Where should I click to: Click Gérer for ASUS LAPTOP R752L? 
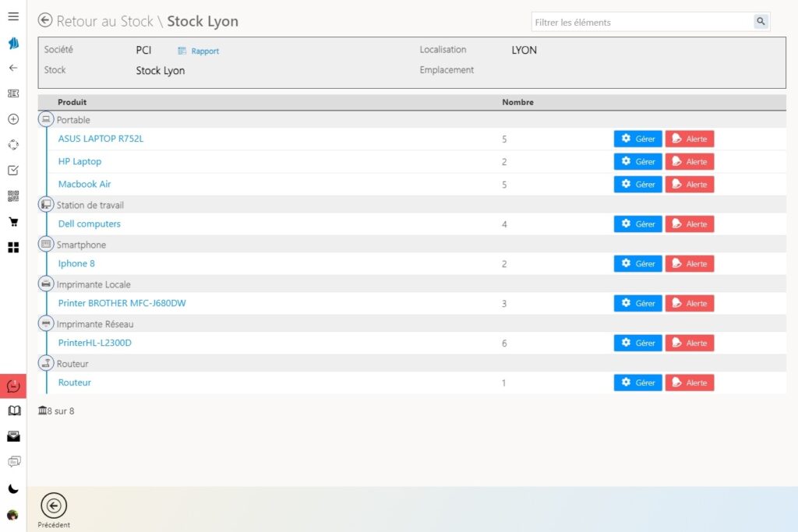point(637,138)
